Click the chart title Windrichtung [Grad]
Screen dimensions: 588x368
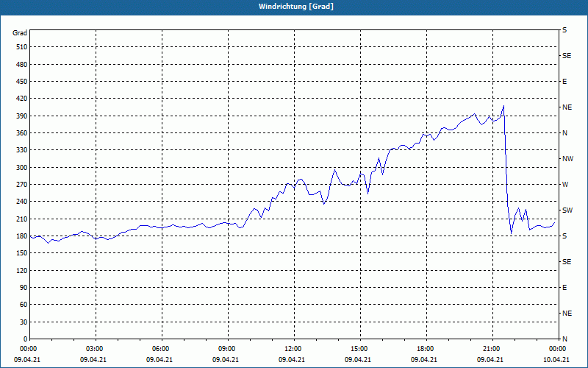(x=296, y=7)
